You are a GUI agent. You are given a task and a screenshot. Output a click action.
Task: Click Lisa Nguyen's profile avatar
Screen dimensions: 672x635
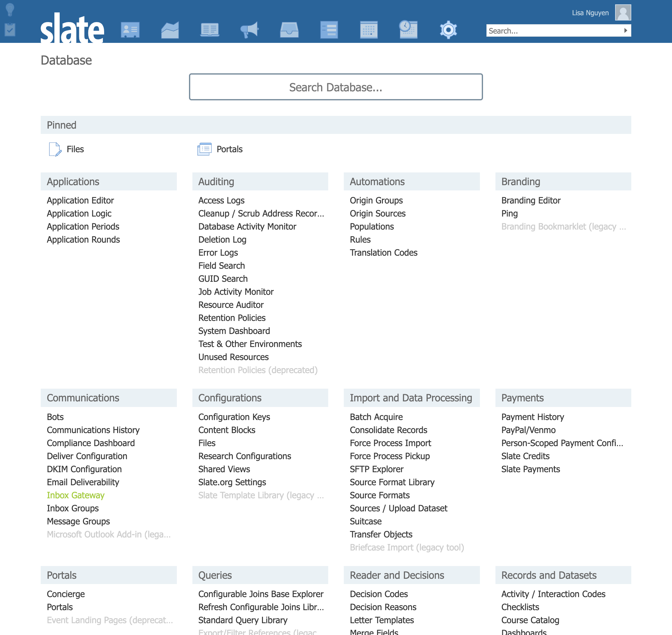(623, 12)
